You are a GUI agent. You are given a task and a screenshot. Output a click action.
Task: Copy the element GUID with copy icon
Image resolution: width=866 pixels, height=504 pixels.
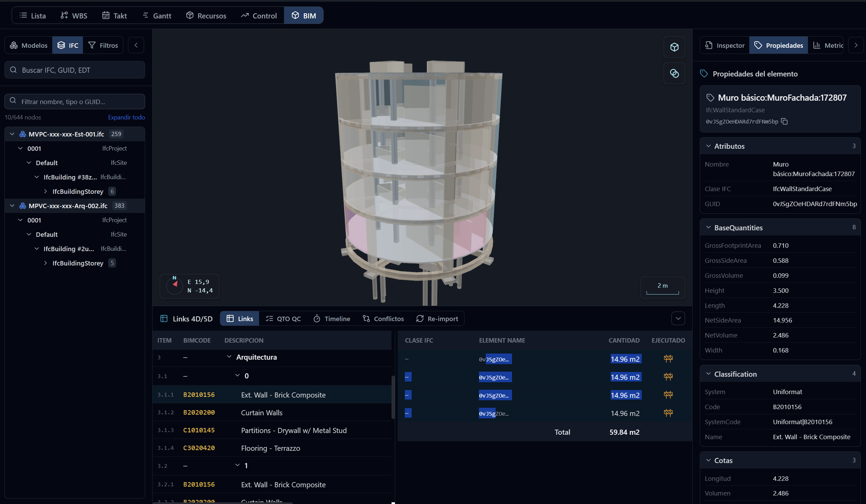(x=784, y=121)
